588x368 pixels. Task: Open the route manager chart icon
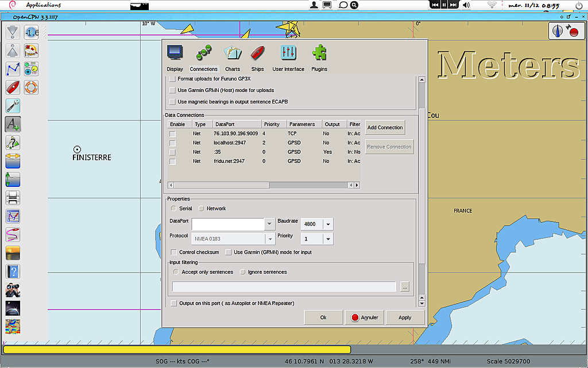click(13, 216)
